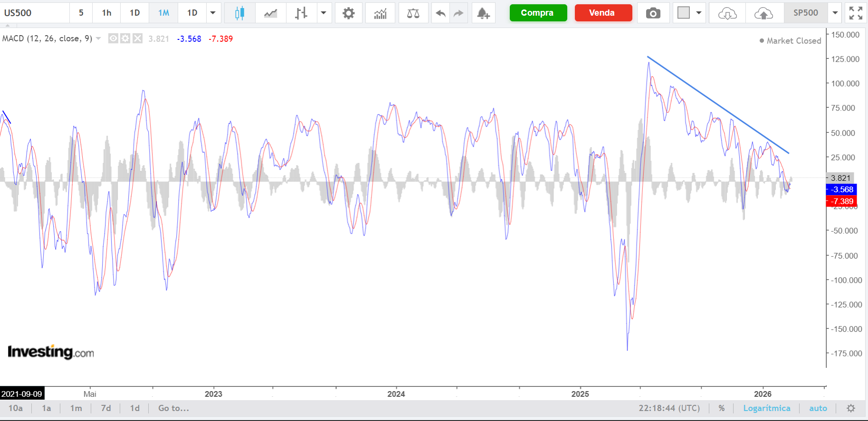The height and width of the screenshot is (421, 868).
Task: Switch to the area chart style
Action: (x=271, y=13)
